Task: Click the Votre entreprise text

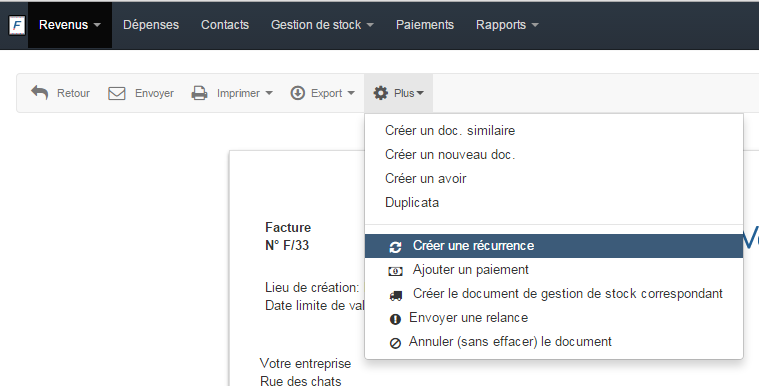Action: [x=305, y=363]
